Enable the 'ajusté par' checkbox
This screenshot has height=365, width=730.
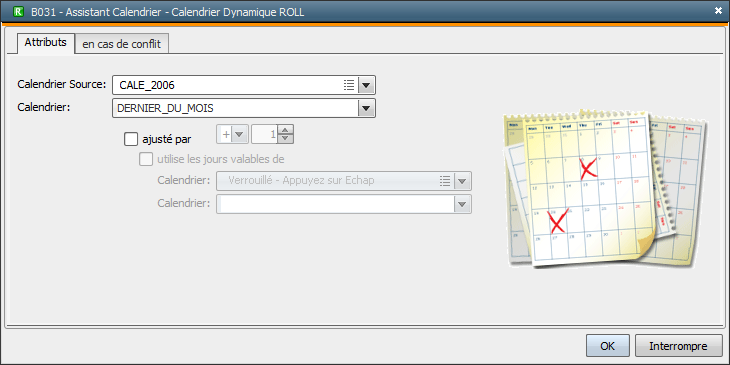pos(131,139)
